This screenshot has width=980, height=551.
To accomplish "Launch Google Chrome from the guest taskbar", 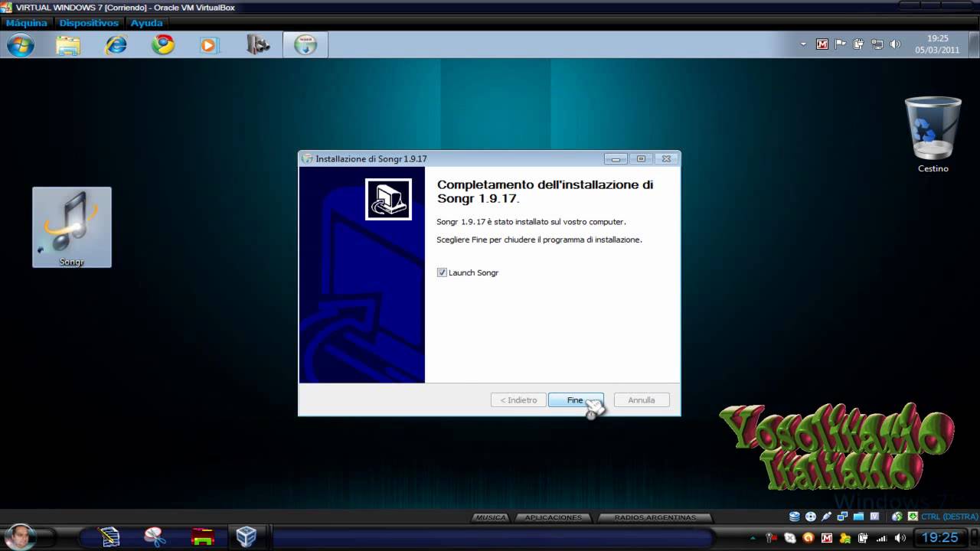I will click(162, 45).
